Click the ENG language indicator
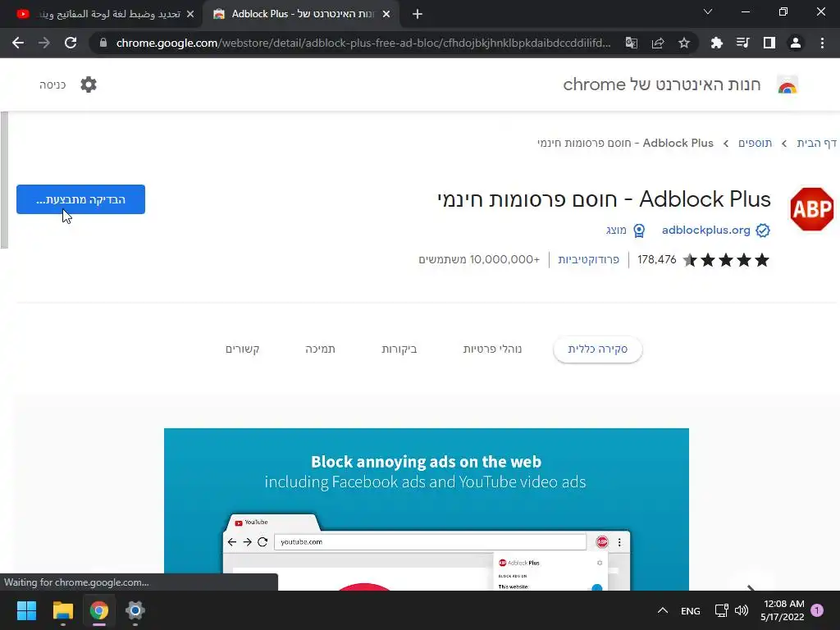840x630 pixels. [691, 610]
